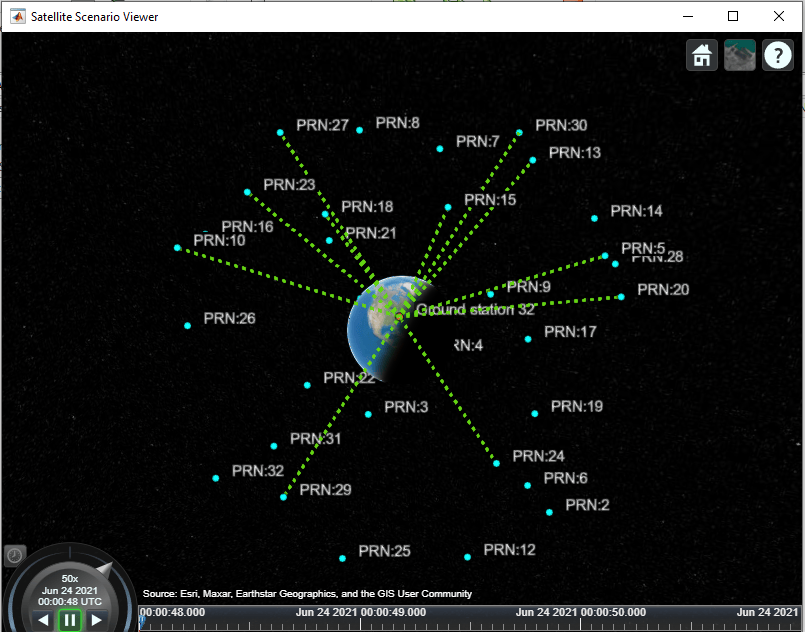Open the imagery basemap picker
This screenshot has width=805, height=632.
click(739, 55)
